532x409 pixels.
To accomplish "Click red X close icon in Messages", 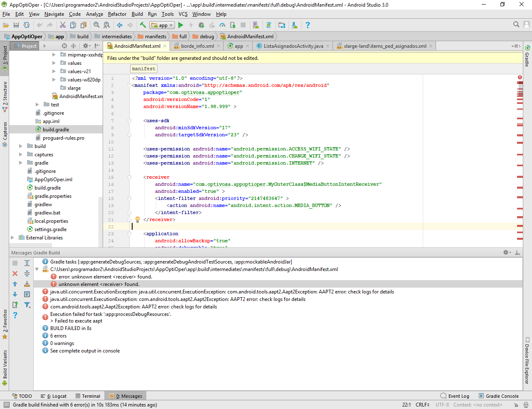I will [15, 273].
